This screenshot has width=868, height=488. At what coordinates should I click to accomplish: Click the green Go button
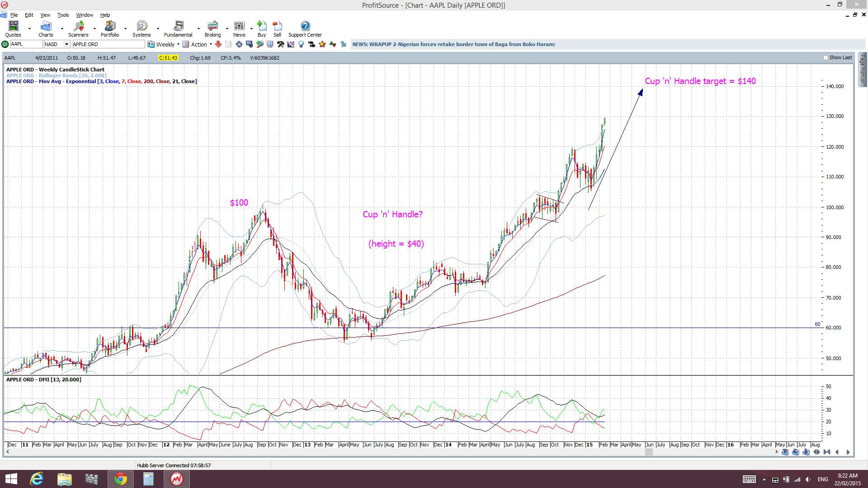tap(5, 44)
